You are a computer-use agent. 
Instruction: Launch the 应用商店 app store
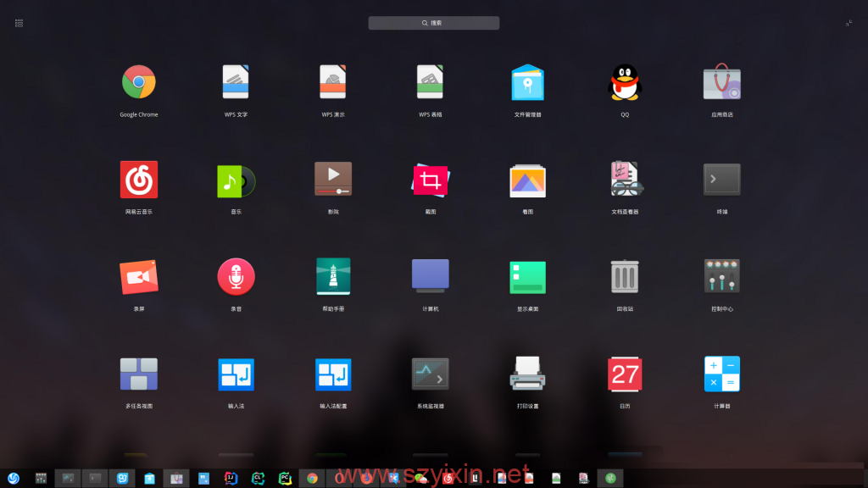(x=721, y=83)
